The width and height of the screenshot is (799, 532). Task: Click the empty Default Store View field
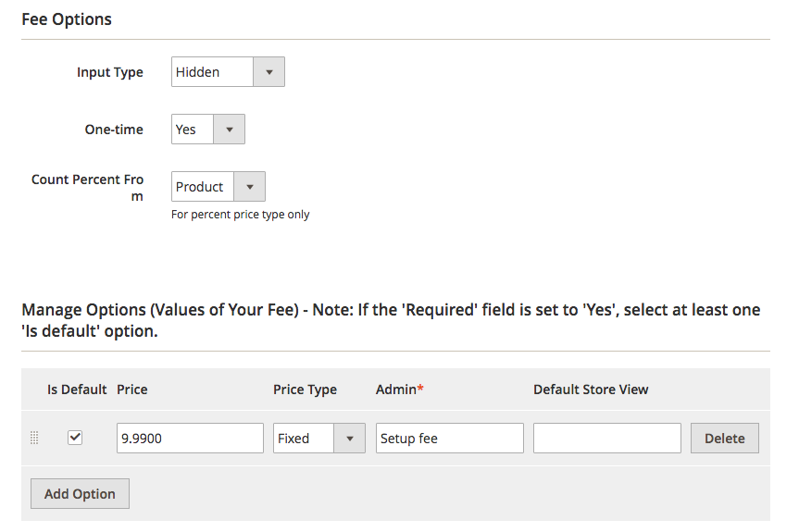point(607,438)
